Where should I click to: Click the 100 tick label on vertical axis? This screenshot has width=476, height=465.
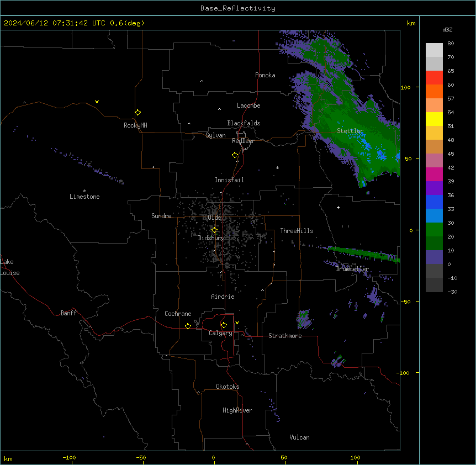[405, 87]
